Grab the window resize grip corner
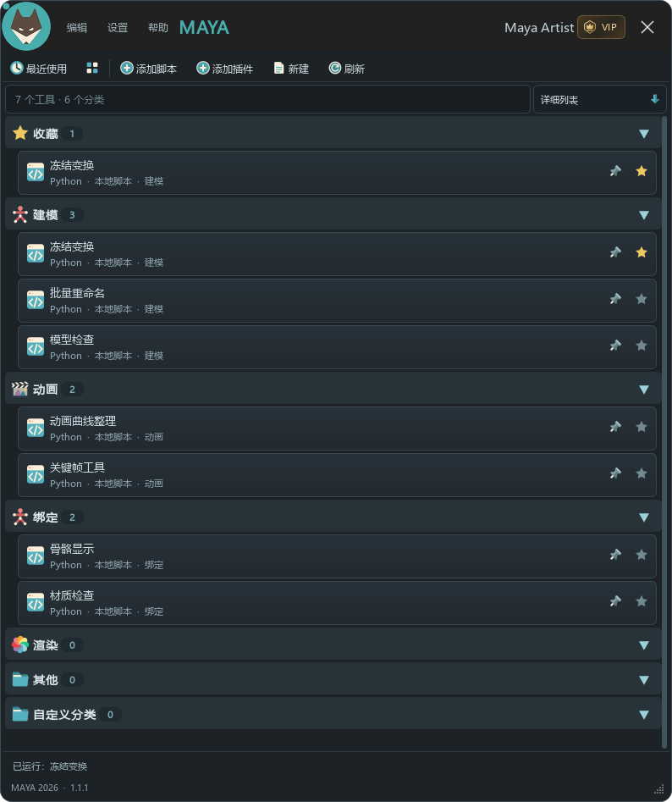Screen dimensions: 672x802 (659, 788)
